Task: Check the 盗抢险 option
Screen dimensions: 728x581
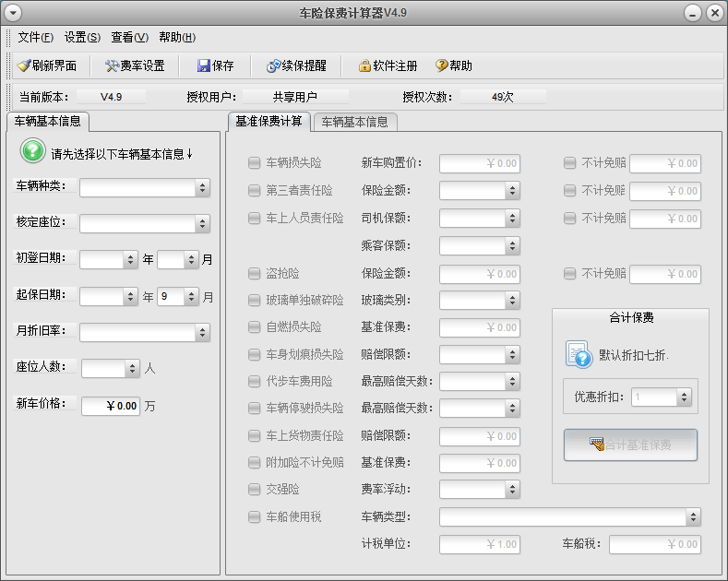Action: coord(254,273)
